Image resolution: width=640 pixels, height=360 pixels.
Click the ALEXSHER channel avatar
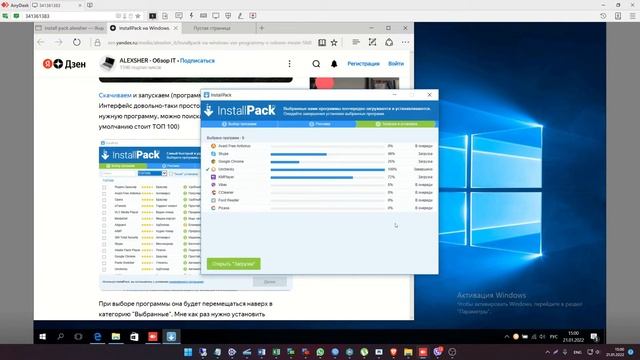[107, 63]
